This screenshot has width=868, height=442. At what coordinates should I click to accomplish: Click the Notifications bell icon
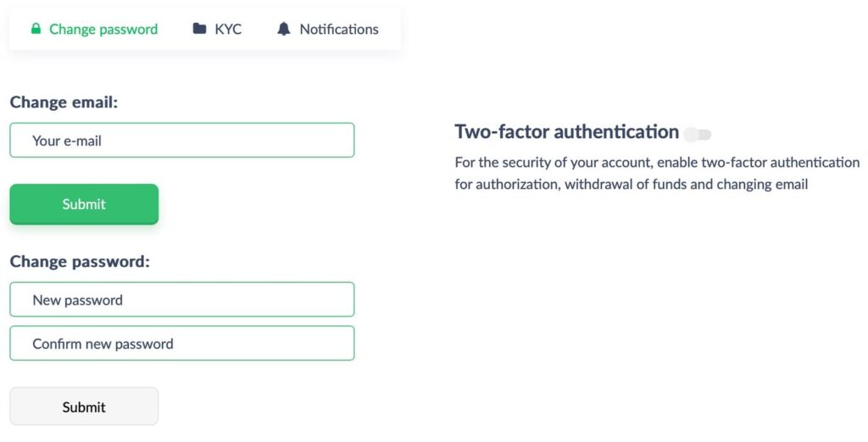[284, 29]
